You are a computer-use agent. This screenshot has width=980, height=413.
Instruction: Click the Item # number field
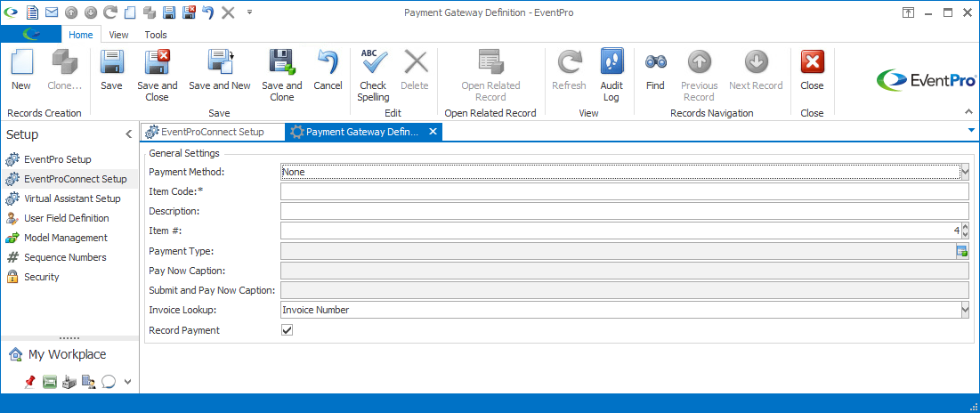coord(620,231)
